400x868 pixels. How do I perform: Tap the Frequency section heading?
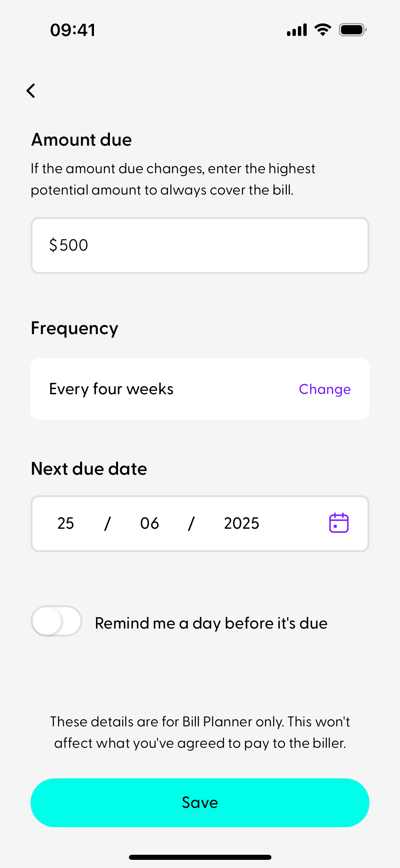[x=75, y=328]
